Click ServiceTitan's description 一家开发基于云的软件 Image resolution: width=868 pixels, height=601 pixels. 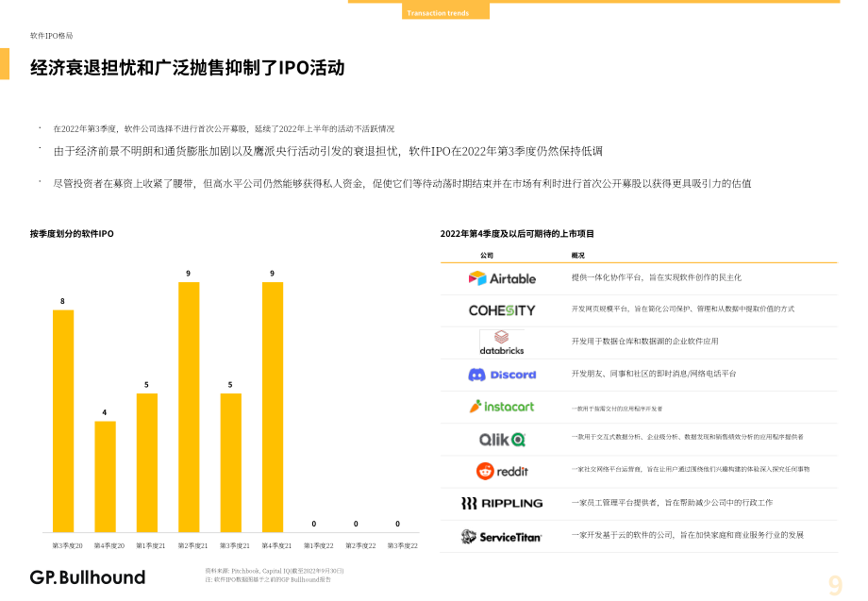pyautogui.click(x=688, y=535)
